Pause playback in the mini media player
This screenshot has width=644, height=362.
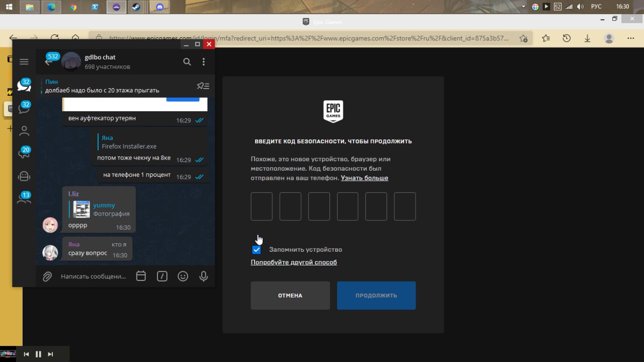coord(38,354)
